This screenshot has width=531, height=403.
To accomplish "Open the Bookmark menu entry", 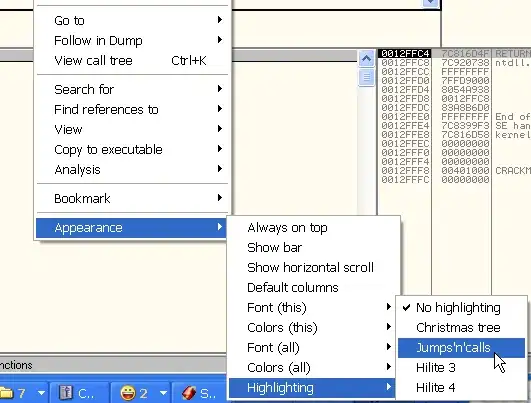I will pyautogui.click(x=132, y=199).
